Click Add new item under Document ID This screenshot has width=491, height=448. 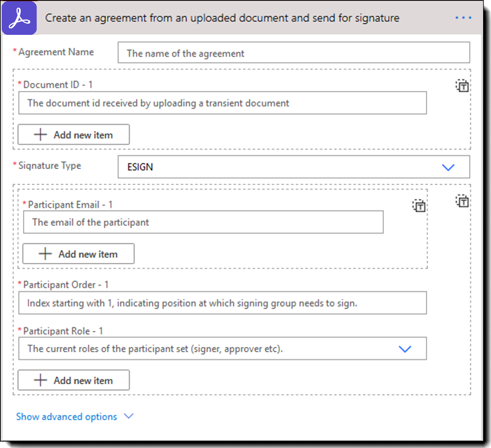click(73, 135)
